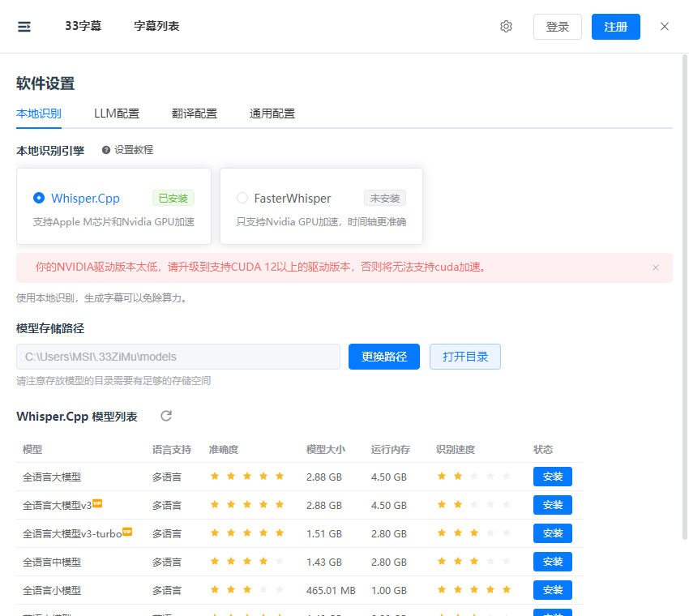The width and height of the screenshot is (689, 616).
Task: Click the 更换路径 button
Action: tap(384, 357)
